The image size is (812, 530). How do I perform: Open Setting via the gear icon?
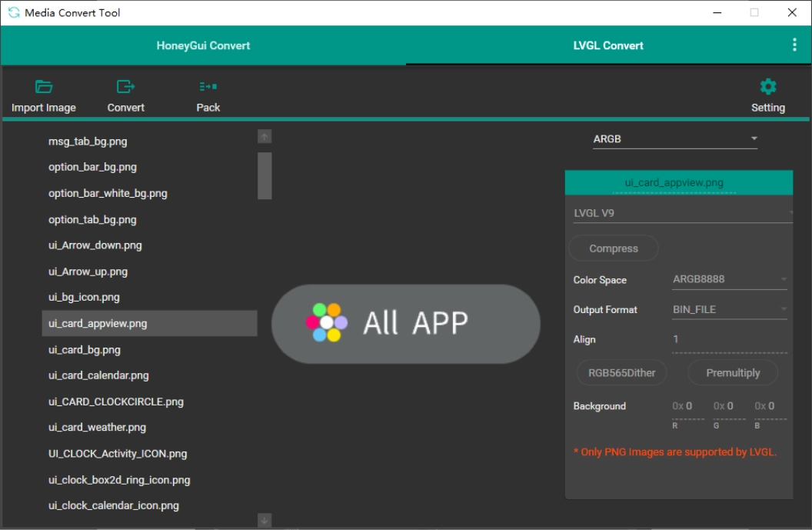point(767,86)
